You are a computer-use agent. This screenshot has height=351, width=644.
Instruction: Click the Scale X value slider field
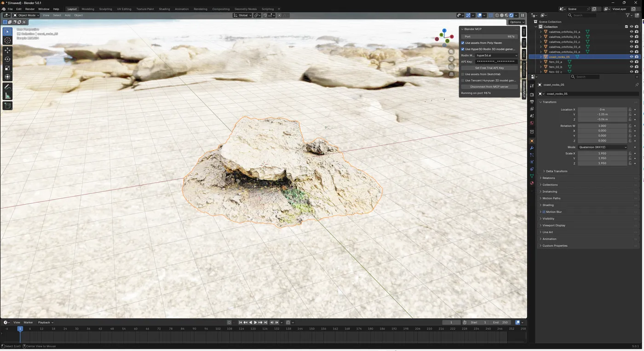coord(602,153)
